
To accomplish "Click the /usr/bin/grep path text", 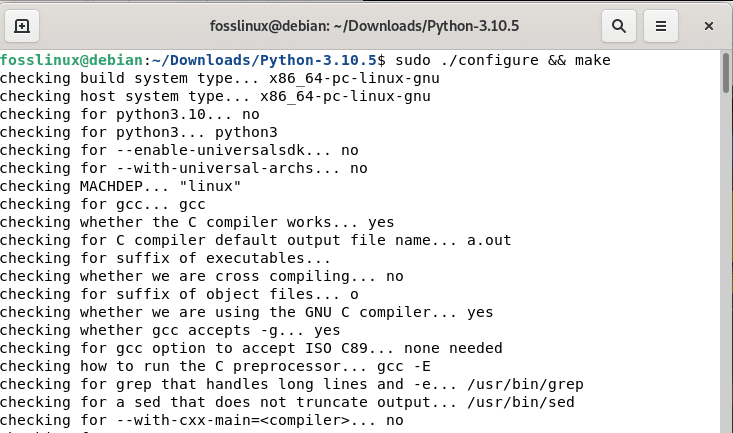I will click(525, 384).
